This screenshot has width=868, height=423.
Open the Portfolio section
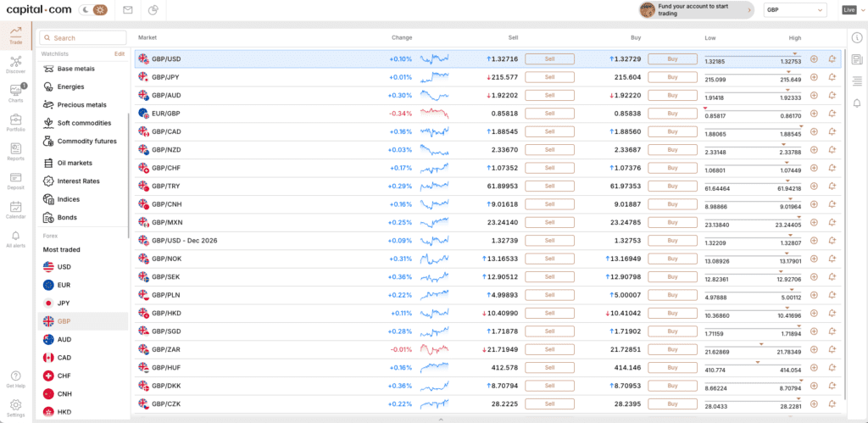click(15, 122)
